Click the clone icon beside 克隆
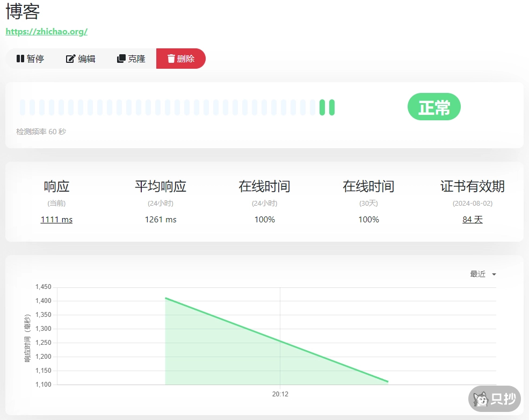 click(x=121, y=59)
